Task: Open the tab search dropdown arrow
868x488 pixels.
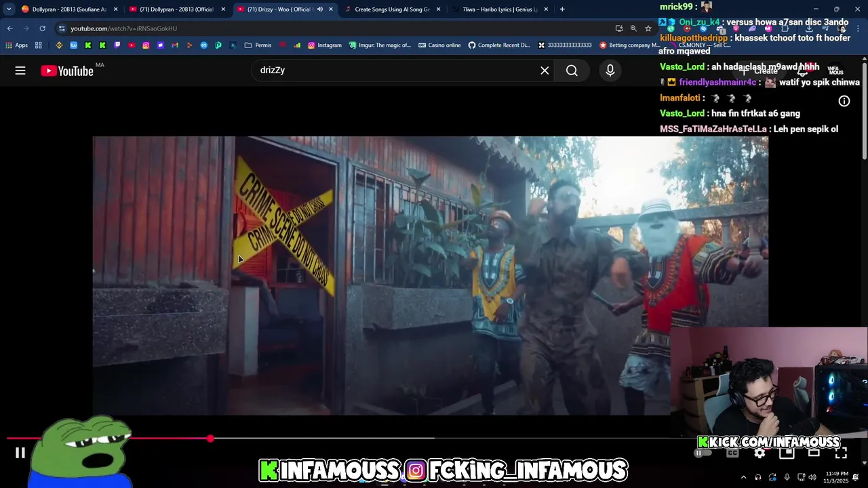Action: coord(9,9)
